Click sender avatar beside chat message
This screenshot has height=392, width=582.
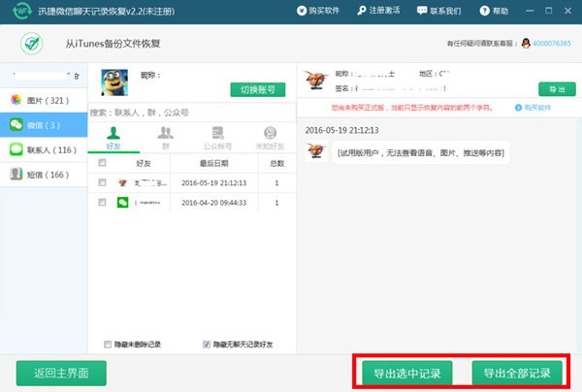(316, 150)
